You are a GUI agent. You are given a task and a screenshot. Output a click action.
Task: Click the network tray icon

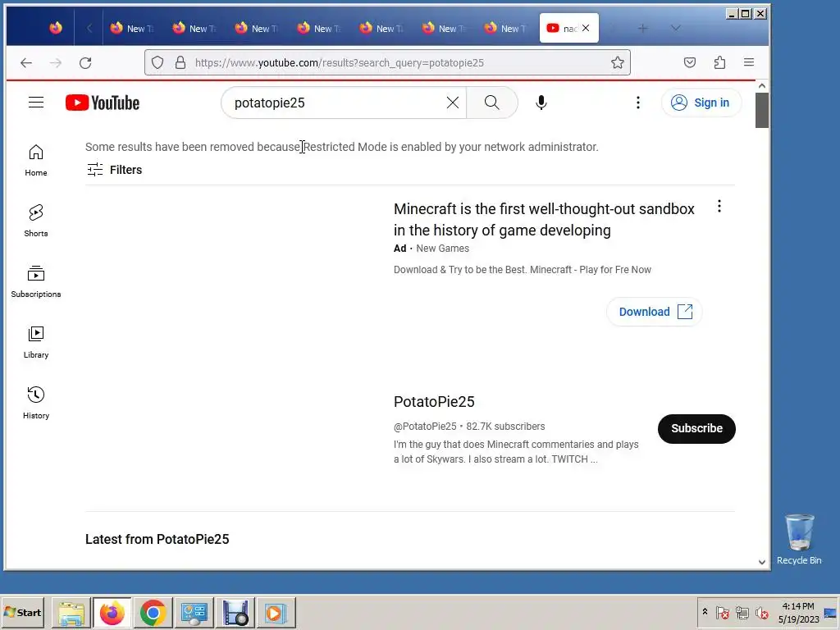pos(742,612)
